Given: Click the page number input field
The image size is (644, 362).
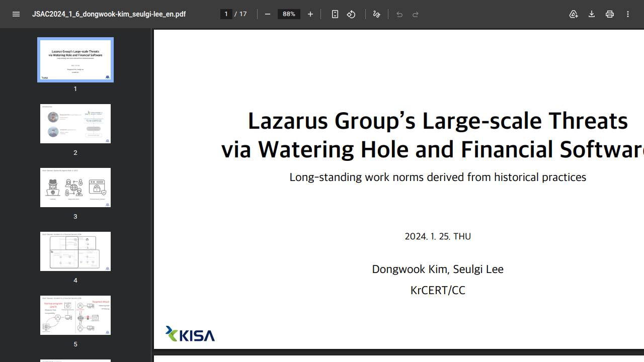Looking at the screenshot, I should [x=226, y=14].
